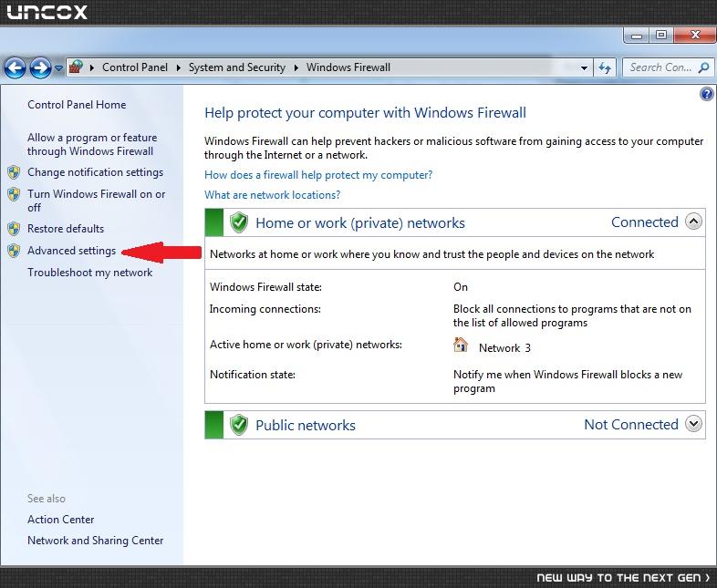Select Windows Firewall in the breadcrumb
Image resolution: width=717 pixels, height=588 pixels.
tap(348, 67)
